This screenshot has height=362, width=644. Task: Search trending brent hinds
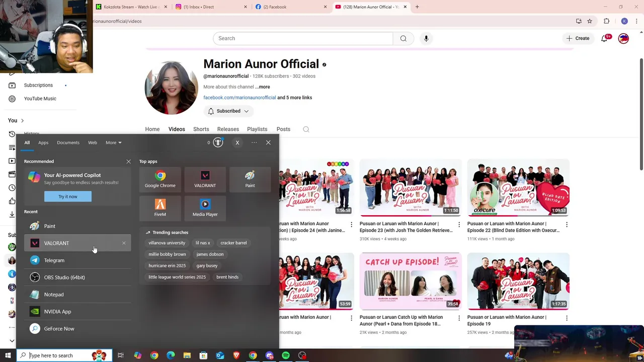click(227, 277)
